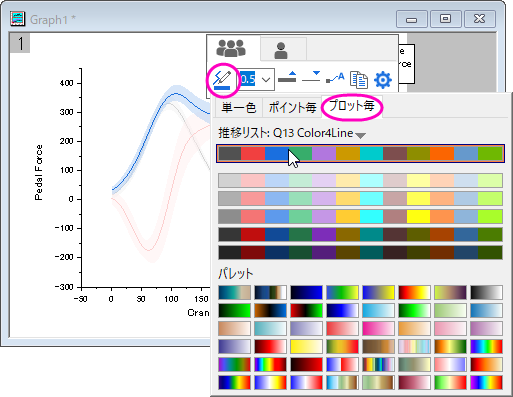Select the lightest pastel color list row

360,180
